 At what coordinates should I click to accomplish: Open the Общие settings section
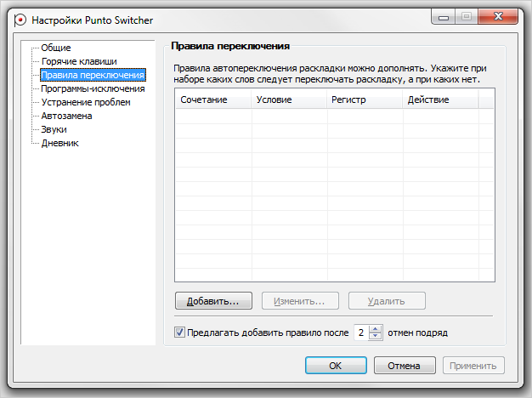point(56,48)
